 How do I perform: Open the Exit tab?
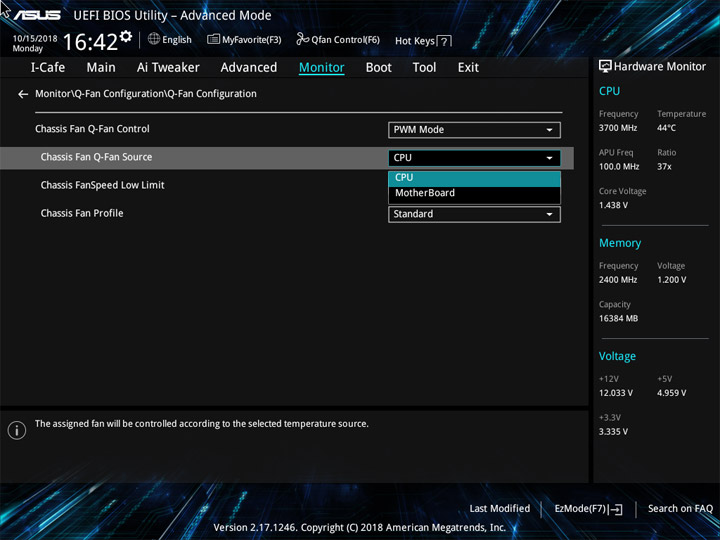click(468, 68)
